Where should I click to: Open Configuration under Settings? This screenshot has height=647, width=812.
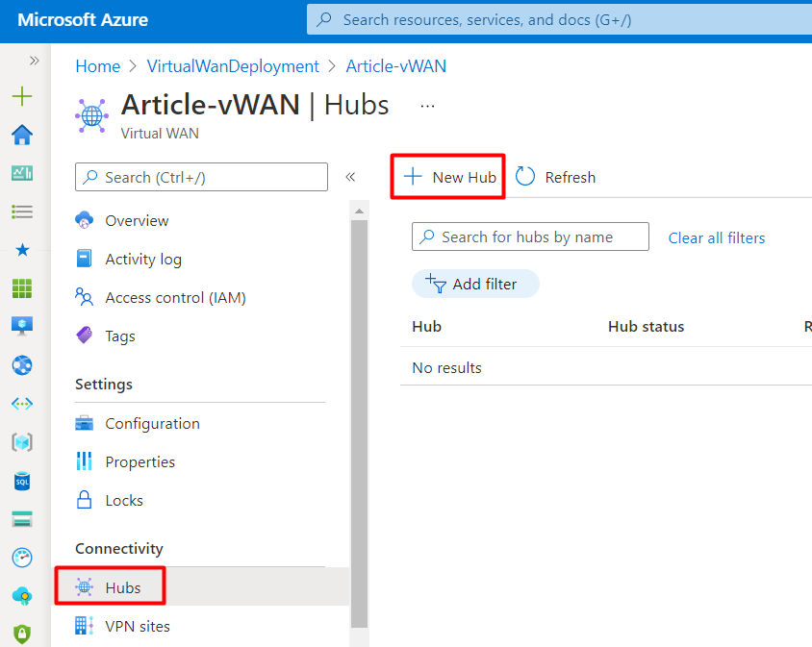pyautogui.click(x=152, y=423)
